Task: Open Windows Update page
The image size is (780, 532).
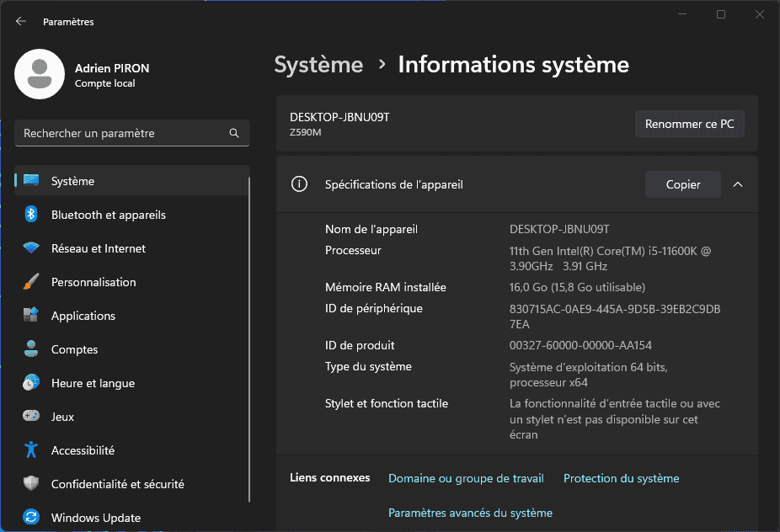Action: pos(131,517)
